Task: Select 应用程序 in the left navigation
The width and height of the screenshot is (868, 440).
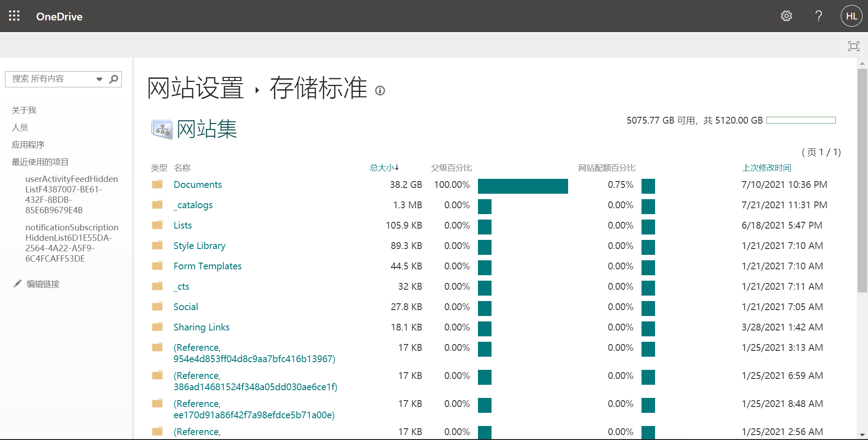Action: point(28,144)
